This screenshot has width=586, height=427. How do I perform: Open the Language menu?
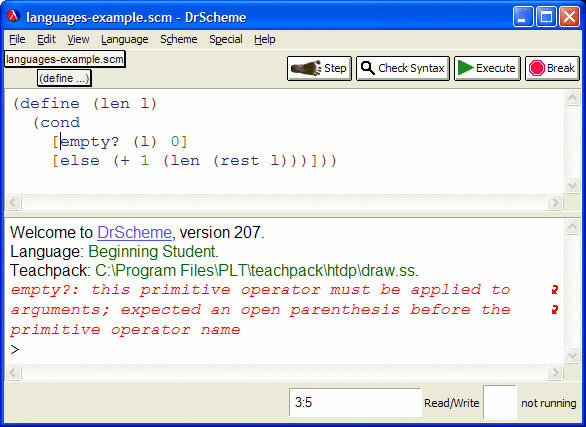pyautogui.click(x=124, y=39)
